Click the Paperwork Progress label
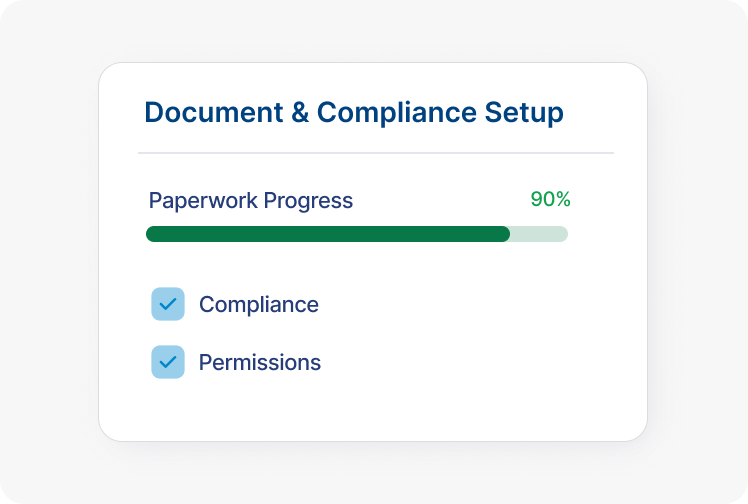 (x=250, y=200)
